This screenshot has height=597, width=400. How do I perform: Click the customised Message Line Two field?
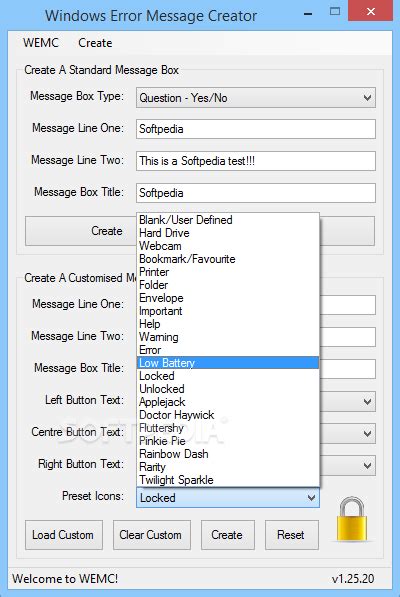pyautogui.click(x=347, y=337)
